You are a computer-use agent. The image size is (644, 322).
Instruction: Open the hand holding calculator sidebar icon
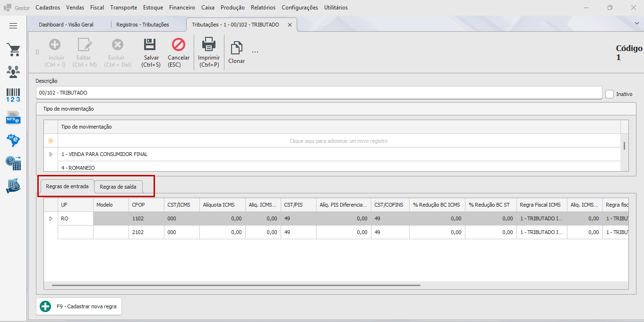pyautogui.click(x=13, y=186)
